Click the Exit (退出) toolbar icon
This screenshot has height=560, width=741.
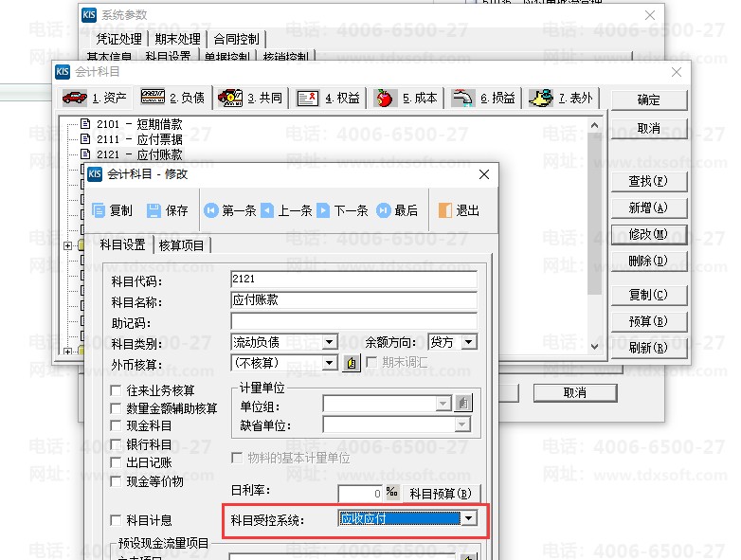(x=460, y=210)
